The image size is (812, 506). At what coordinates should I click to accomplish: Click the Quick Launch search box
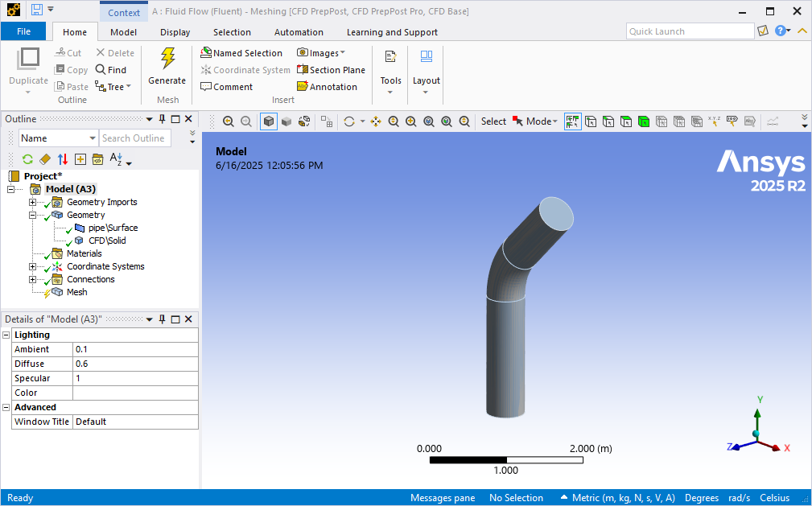pyautogui.click(x=690, y=31)
